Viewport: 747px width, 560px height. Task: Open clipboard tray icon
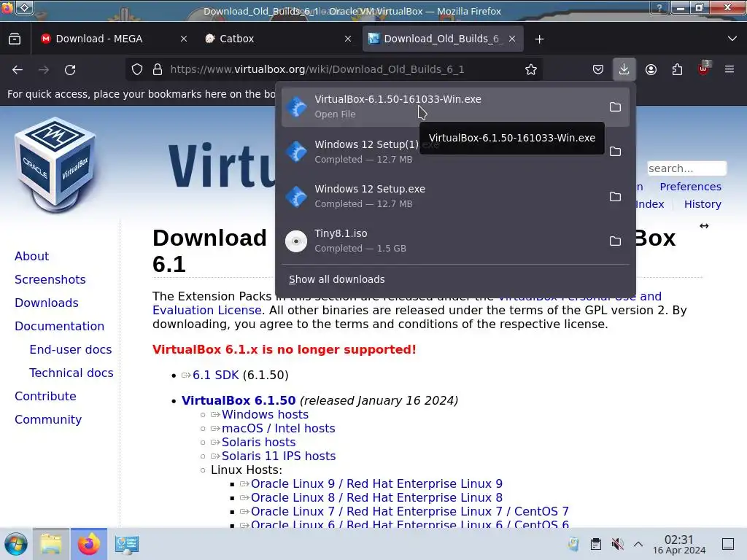pos(595,544)
